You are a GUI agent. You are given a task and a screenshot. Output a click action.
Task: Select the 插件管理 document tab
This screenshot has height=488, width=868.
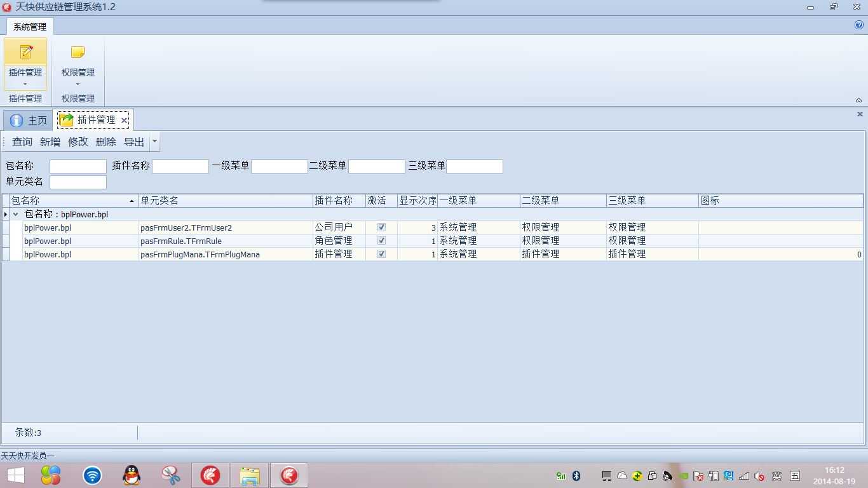coord(93,120)
